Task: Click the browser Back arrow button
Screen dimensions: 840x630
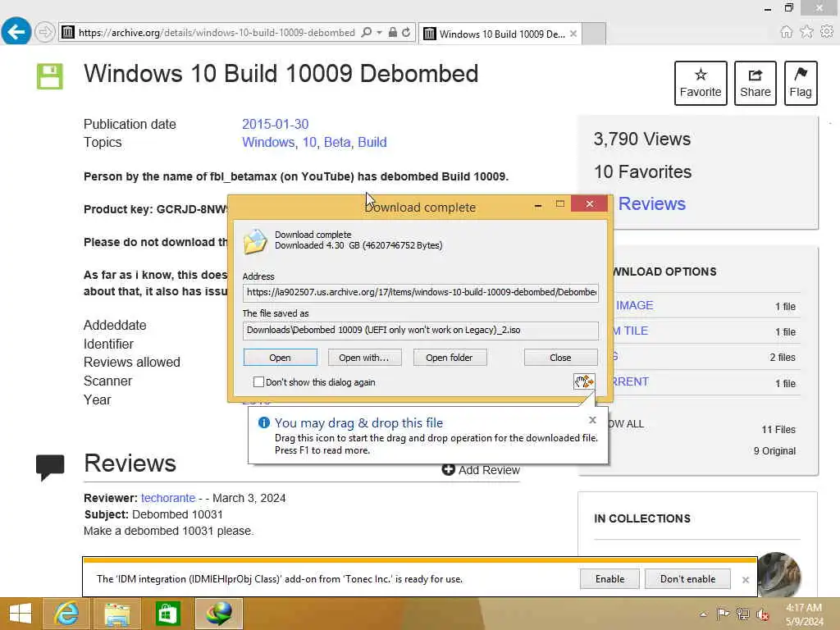Action: (16, 31)
